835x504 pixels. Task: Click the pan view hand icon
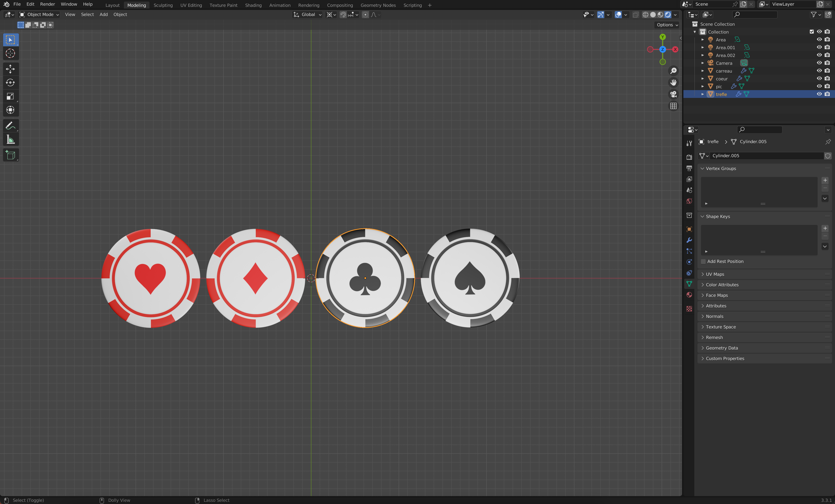click(673, 82)
